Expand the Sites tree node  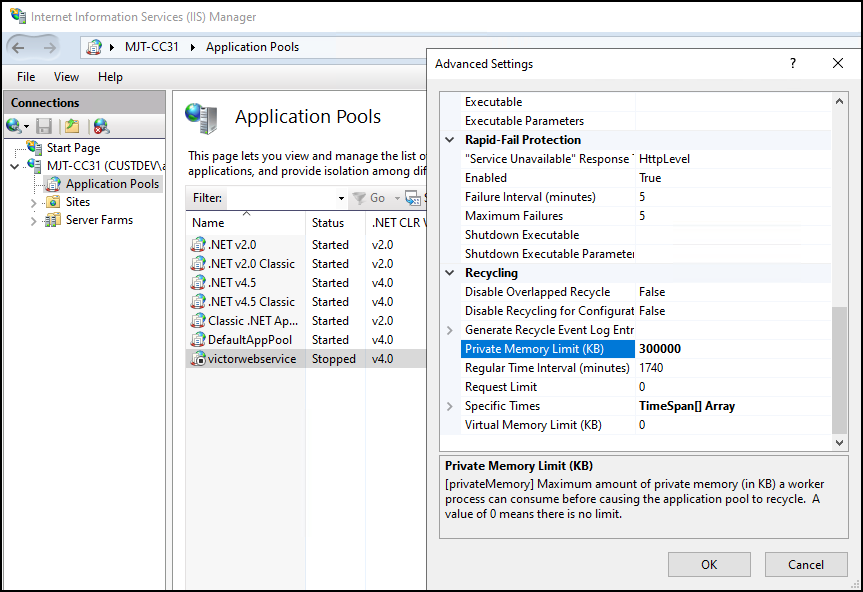point(32,202)
